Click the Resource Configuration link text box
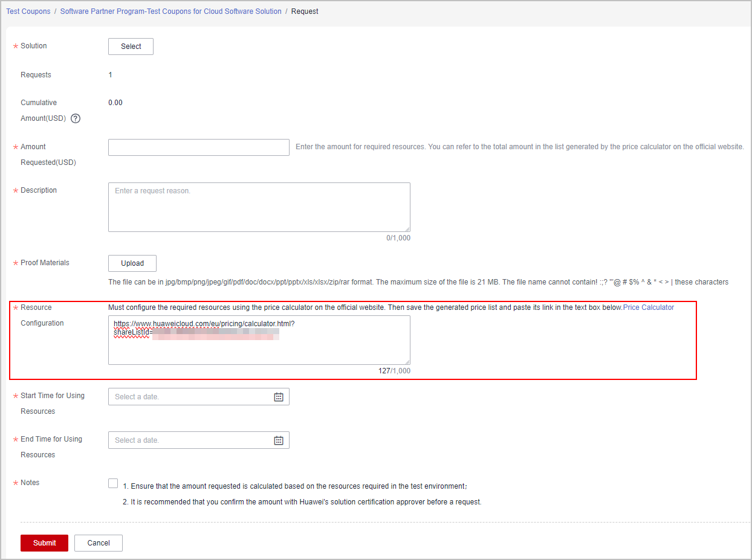This screenshot has width=752, height=560. coord(259,340)
